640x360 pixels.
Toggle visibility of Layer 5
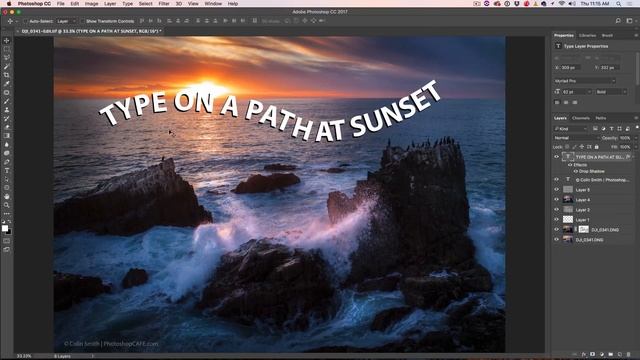tap(556, 190)
